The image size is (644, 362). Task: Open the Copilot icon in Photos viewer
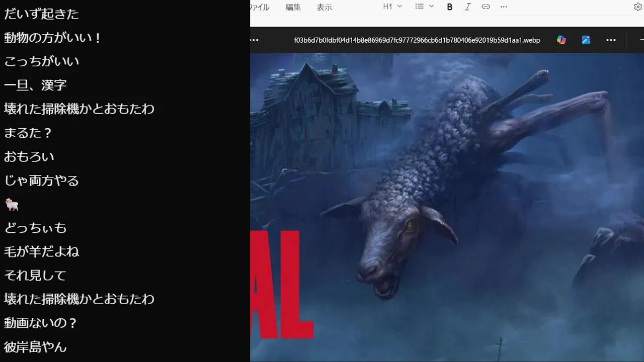pyautogui.click(x=561, y=40)
